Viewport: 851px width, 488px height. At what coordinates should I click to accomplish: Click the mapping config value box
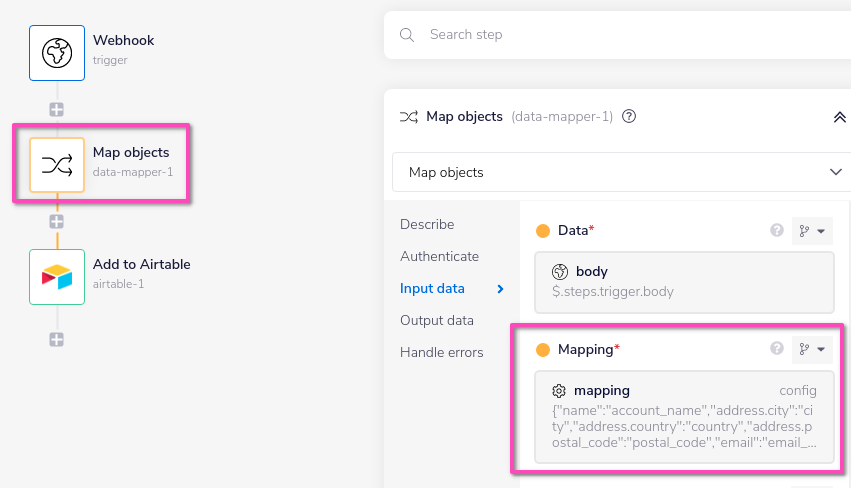click(684, 417)
